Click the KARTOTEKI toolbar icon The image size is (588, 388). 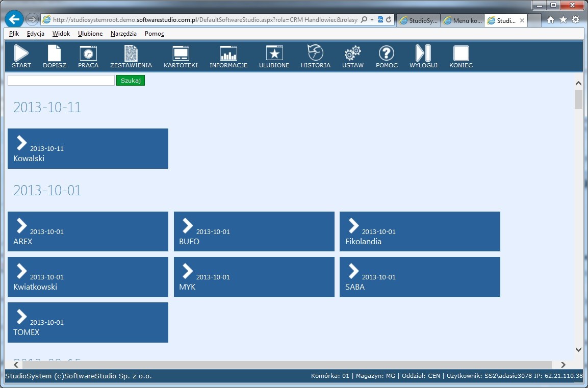tap(181, 54)
